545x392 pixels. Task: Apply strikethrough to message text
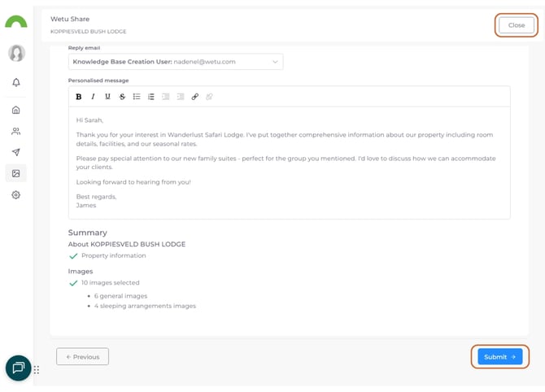click(122, 97)
